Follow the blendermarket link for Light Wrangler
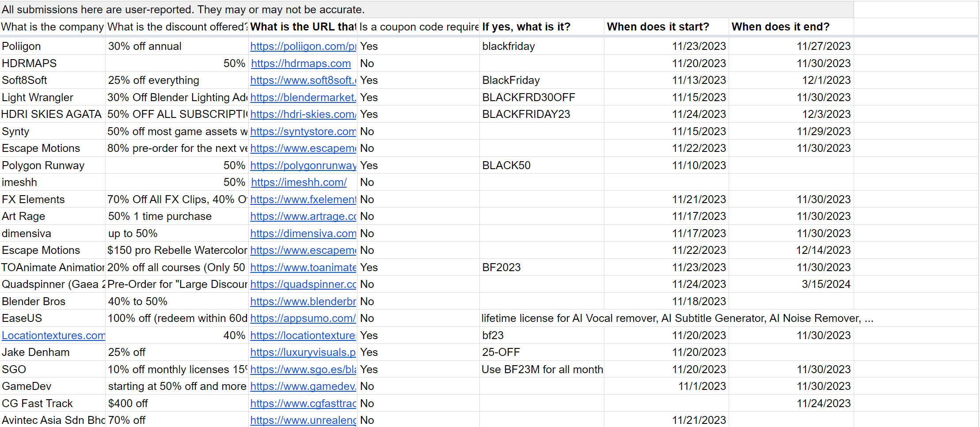 coord(303,98)
